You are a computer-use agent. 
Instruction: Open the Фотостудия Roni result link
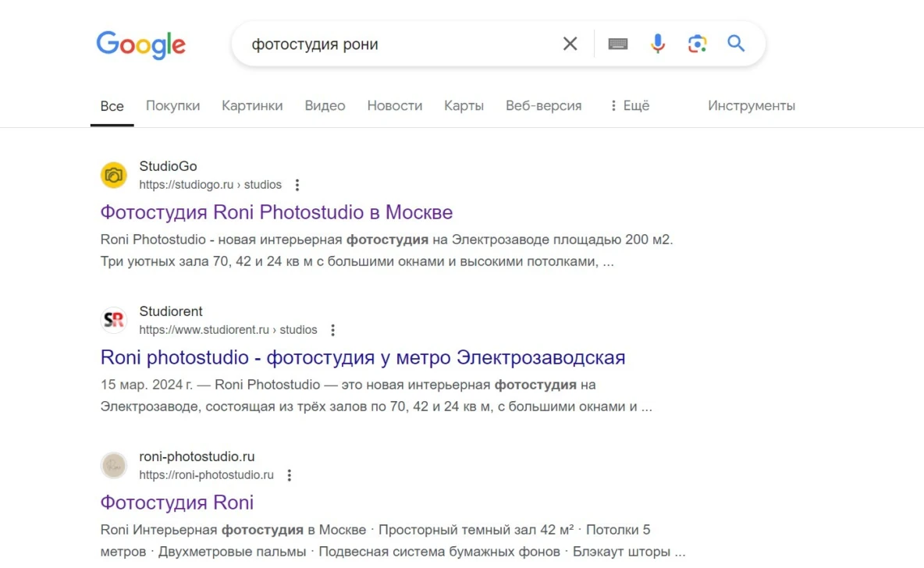coord(177,502)
